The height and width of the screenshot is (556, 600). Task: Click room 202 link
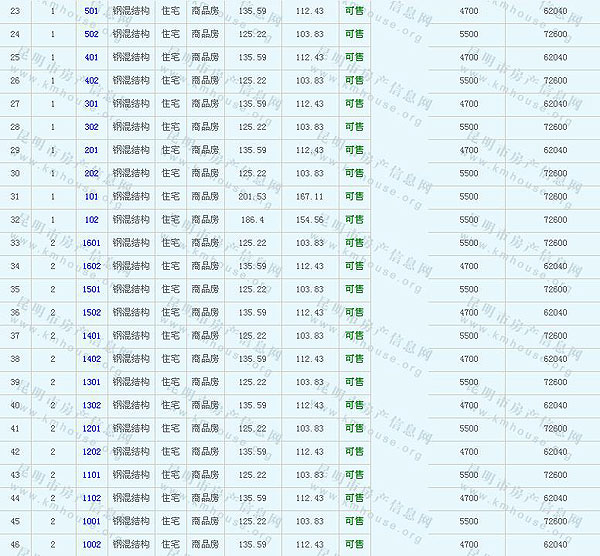tap(91, 173)
